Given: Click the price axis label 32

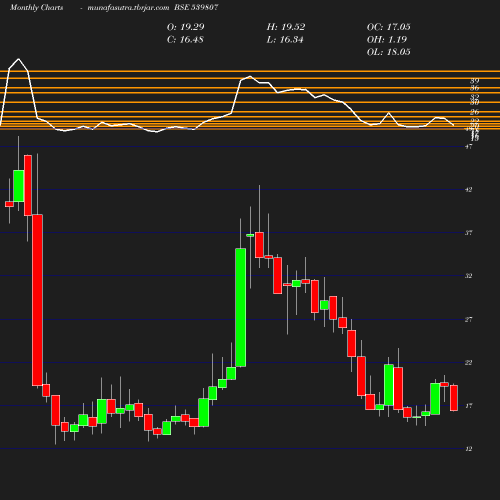Looking at the screenshot, I should point(468,276).
